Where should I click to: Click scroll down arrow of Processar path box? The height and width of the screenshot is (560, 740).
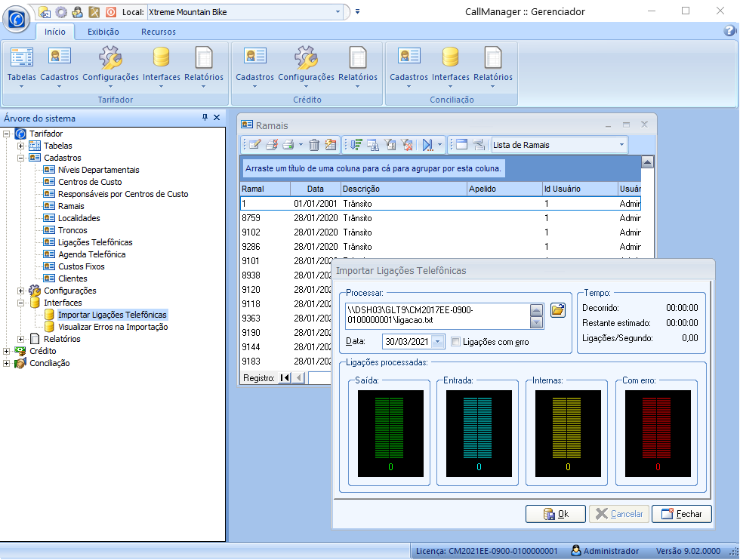tap(537, 322)
